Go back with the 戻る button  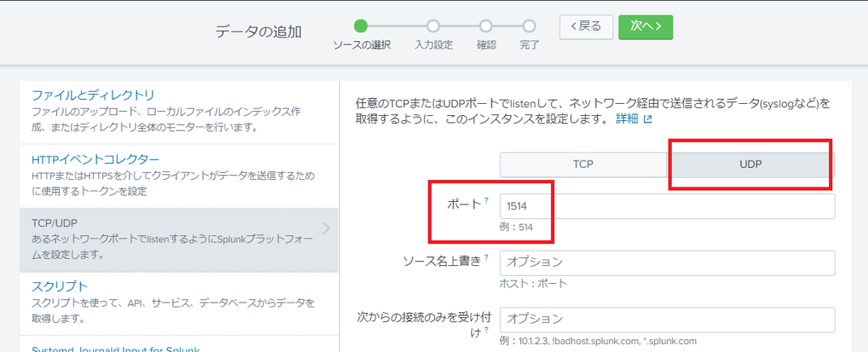pyautogui.click(x=587, y=27)
